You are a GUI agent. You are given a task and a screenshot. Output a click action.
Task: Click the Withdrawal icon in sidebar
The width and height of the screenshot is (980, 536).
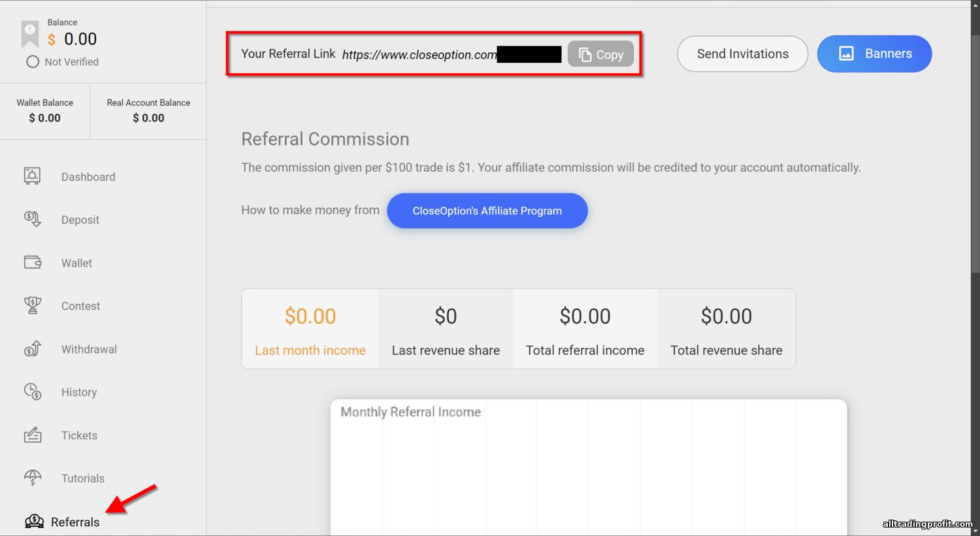[x=32, y=348]
